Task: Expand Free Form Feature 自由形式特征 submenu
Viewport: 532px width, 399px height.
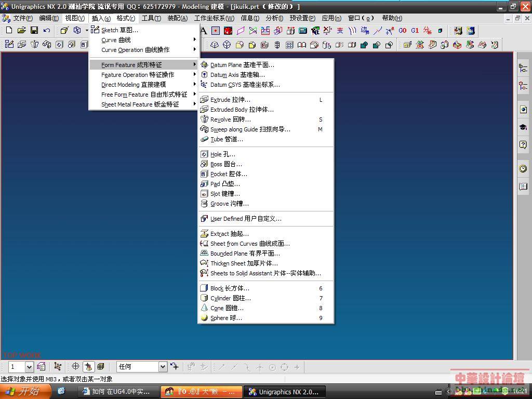Action: point(144,95)
